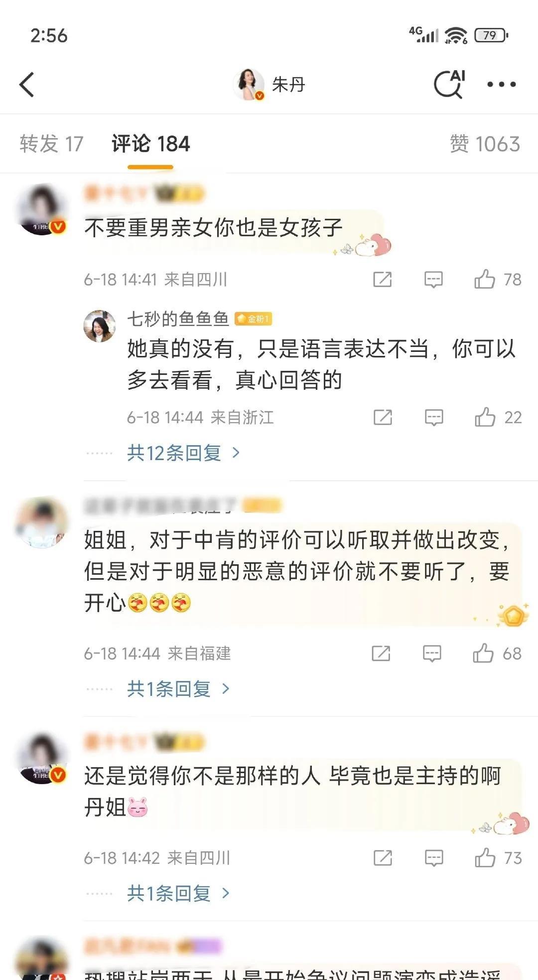Switch to the 赞 1063 tab
This screenshot has width=538, height=980.
point(485,144)
